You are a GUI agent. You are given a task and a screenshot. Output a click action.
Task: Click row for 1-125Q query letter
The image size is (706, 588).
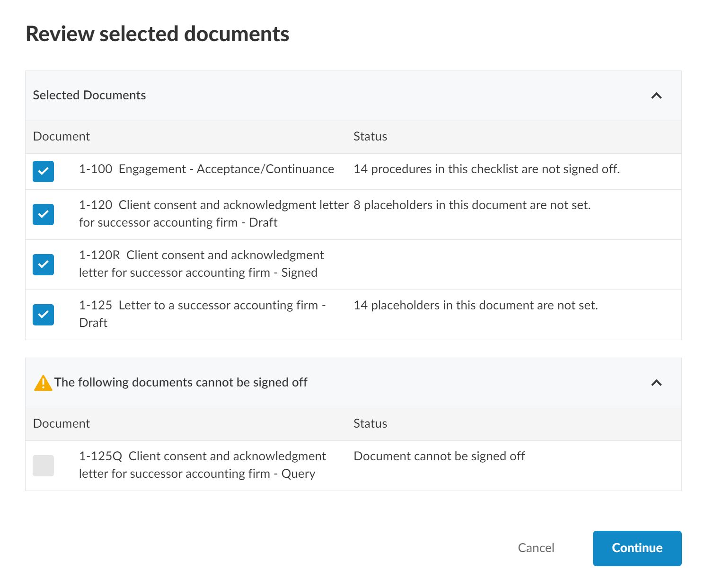tap(203, 465)
